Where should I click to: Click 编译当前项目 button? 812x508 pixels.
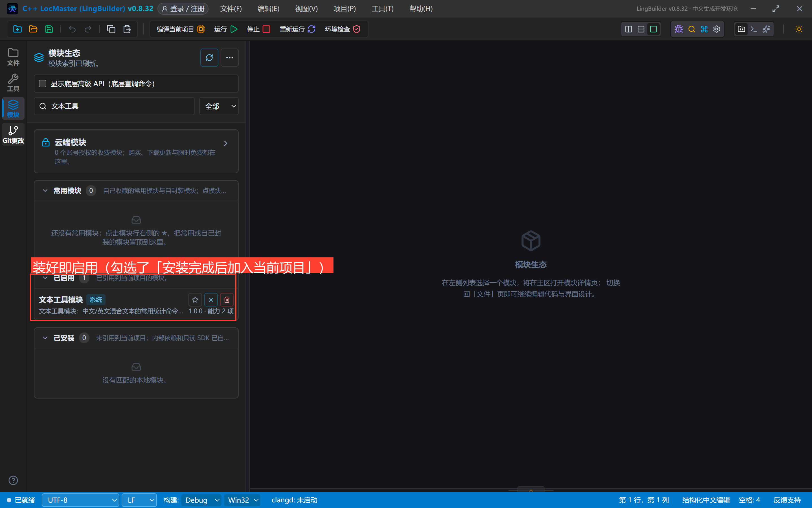coord(181,29)
